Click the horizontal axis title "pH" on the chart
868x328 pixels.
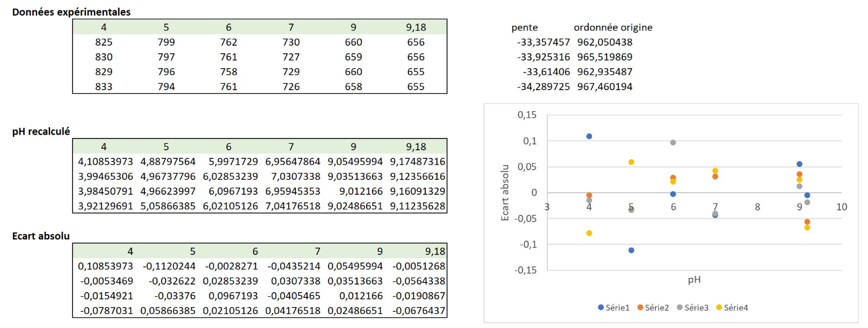click(x=694, y=280)
